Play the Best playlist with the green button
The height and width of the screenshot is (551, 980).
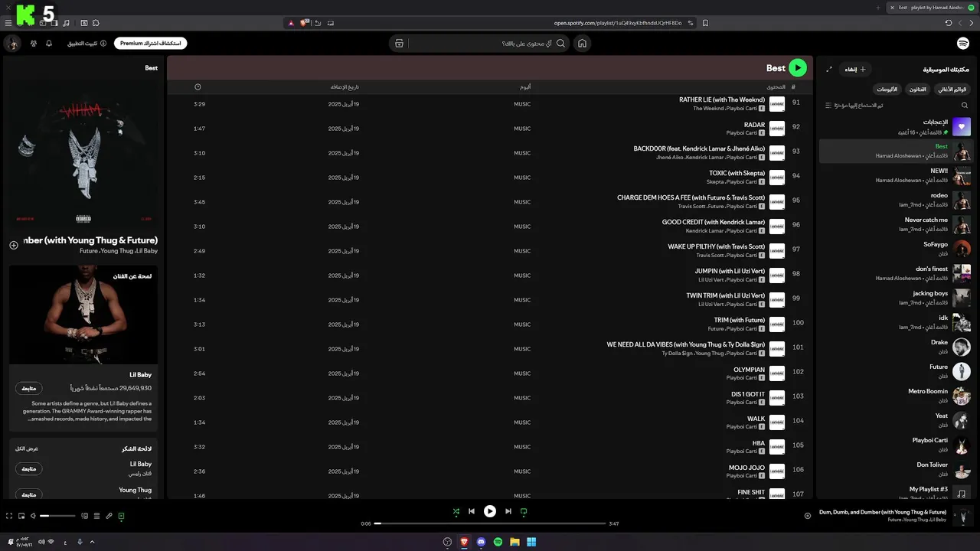(x=798, y=68)
